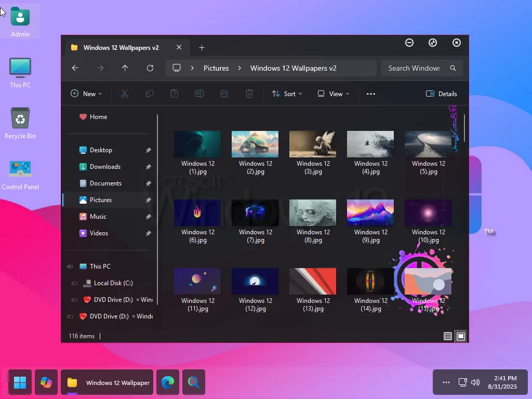Click the search magnifier icon
The image size is (532, 399).
(453, 68)
